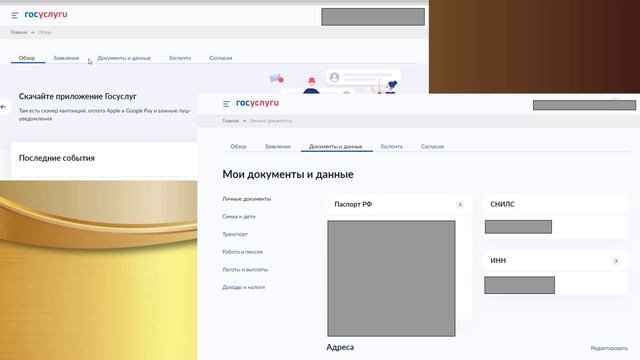Expand Паспорт РФ card chevron
This screenshot has height=360, width=640.
[x=460, y=204]
